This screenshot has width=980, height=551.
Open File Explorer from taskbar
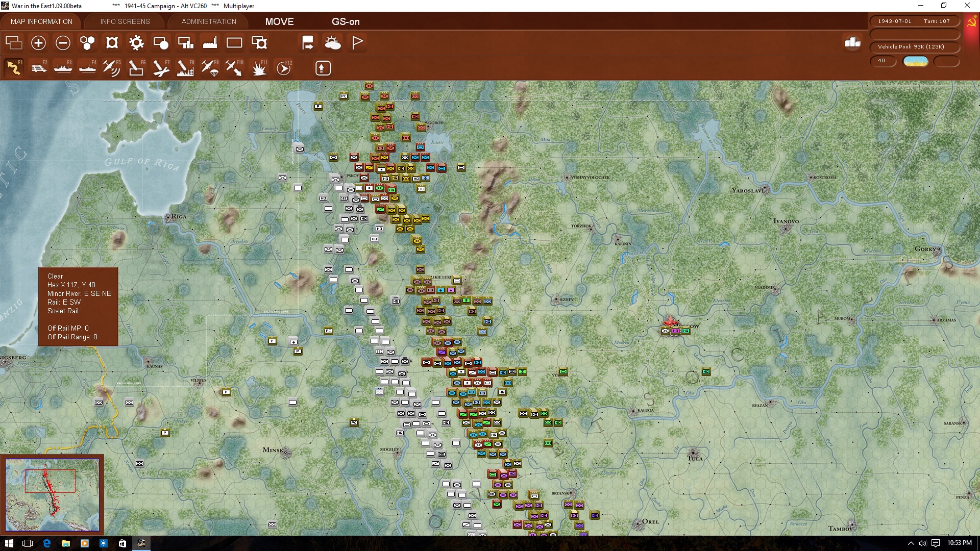click(x=65, y=543)
